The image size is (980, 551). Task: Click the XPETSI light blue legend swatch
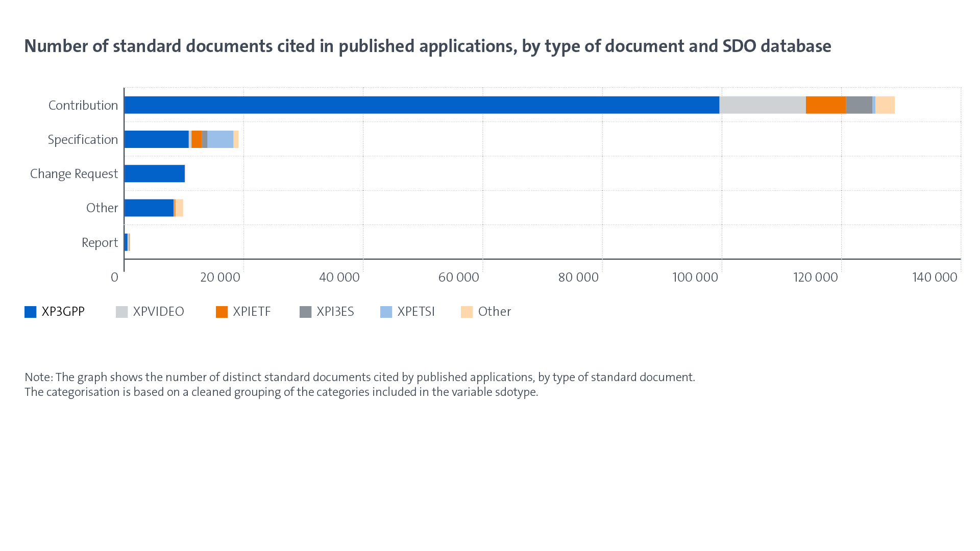(386, 312)
